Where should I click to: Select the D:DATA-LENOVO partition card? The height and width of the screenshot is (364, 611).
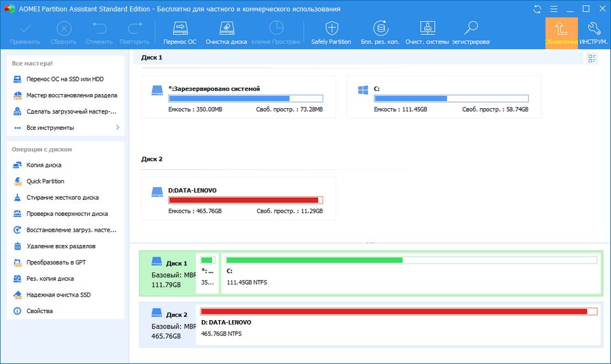[239, 199]
